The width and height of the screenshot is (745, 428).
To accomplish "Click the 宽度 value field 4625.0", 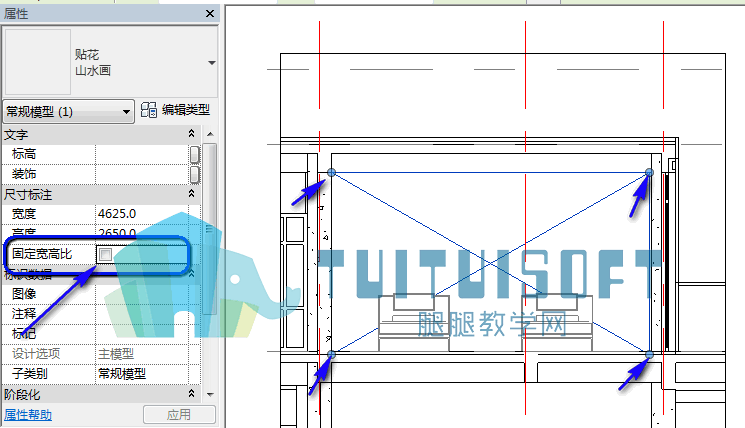I will click(x=142, y=214).
